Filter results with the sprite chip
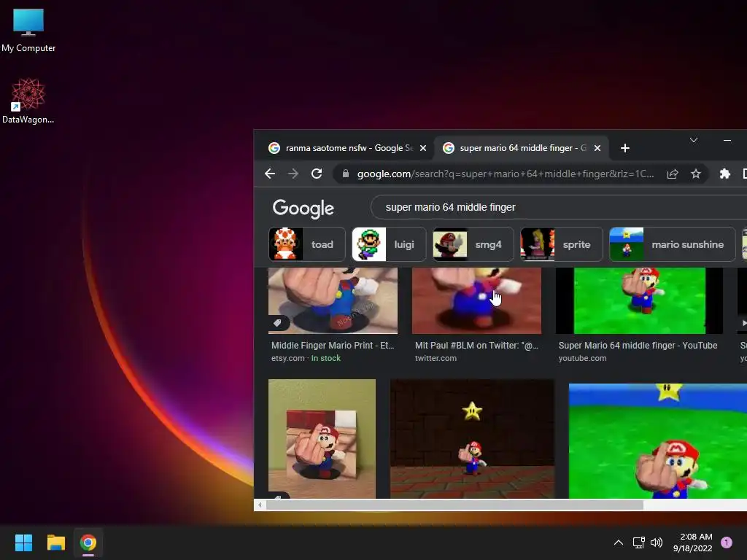Viewport: 747px width, 560px height. pos(561,244)
